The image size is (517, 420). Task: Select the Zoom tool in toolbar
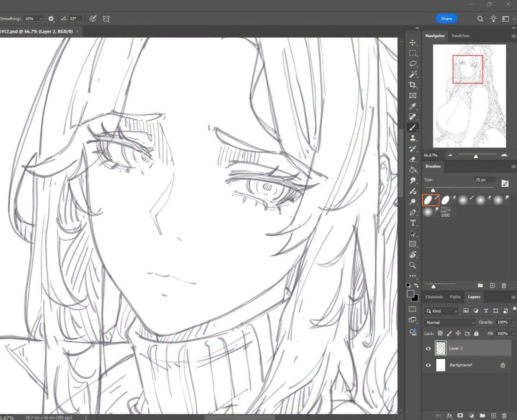[x=413, y=265]
